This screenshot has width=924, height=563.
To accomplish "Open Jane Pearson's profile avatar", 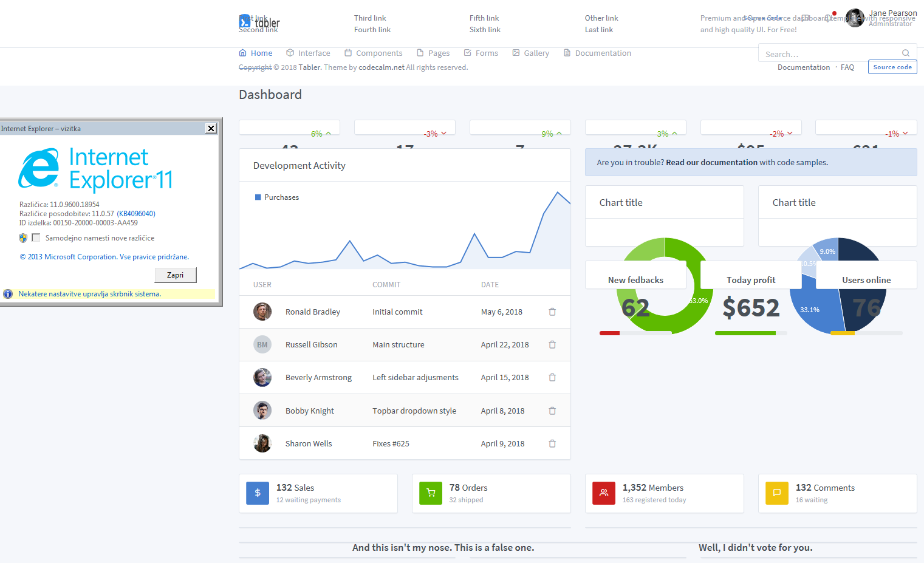I will tap(855, 18).
